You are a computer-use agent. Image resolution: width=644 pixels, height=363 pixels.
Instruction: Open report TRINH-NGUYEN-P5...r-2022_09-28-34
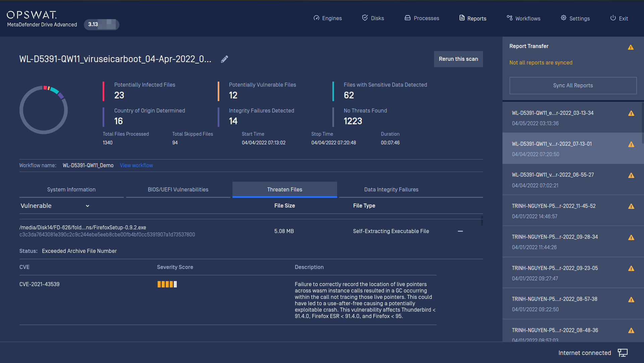click(572, 242)
